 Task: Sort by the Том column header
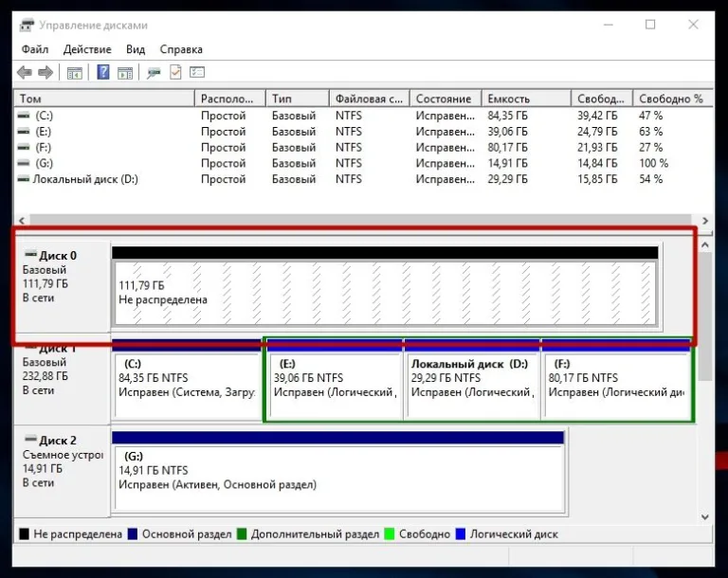tap(104, 99)
